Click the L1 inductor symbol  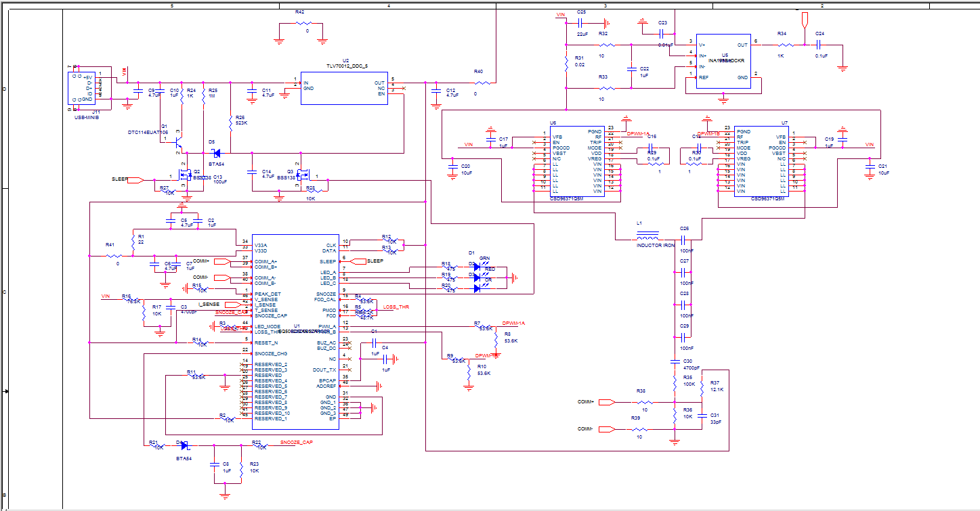(x=647, y=238)
